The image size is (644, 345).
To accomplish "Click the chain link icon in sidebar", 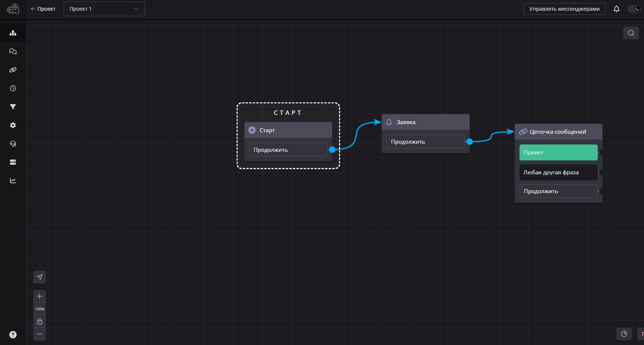I will 13,70.
